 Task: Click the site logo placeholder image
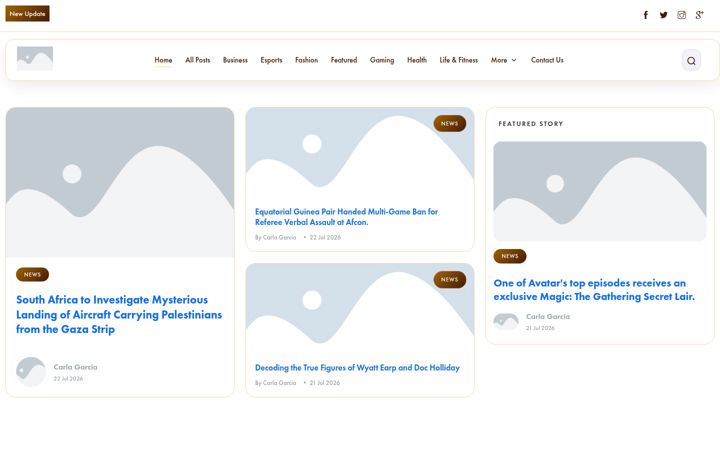(x=35, y=58)
